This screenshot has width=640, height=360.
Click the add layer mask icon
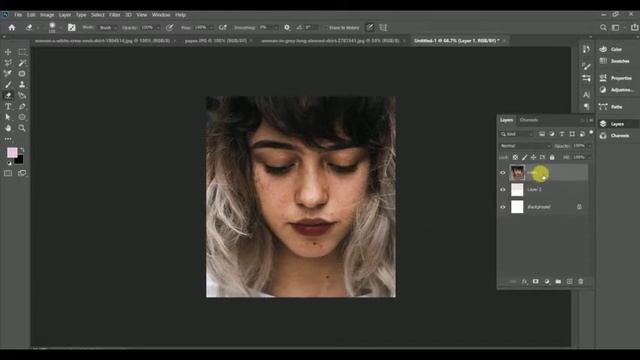536,281
